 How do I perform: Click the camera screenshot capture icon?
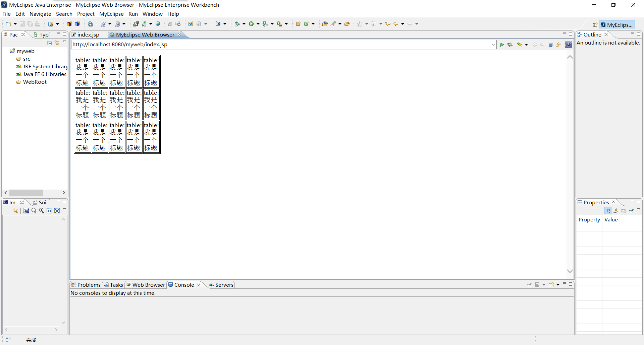click(x=218, y=24)
